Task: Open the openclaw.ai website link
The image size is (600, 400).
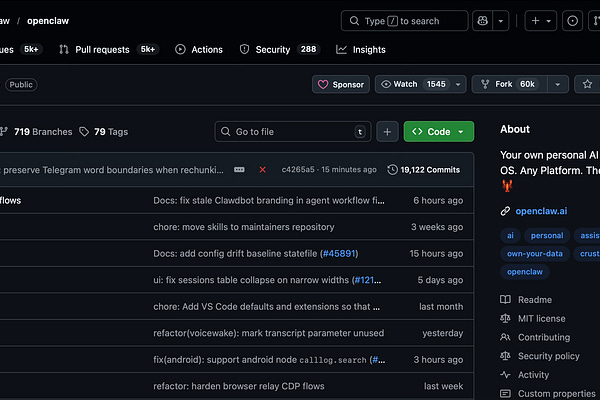Action: click(x=541, y=211)
